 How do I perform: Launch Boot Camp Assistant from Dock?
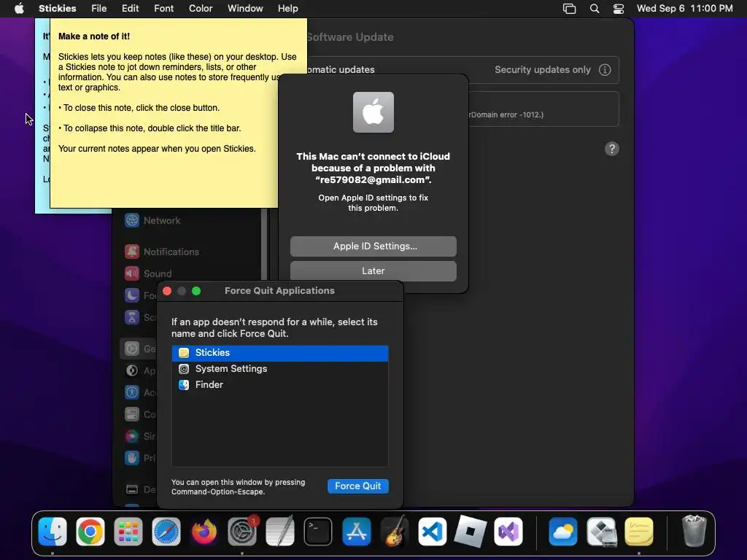pos(601,531)
